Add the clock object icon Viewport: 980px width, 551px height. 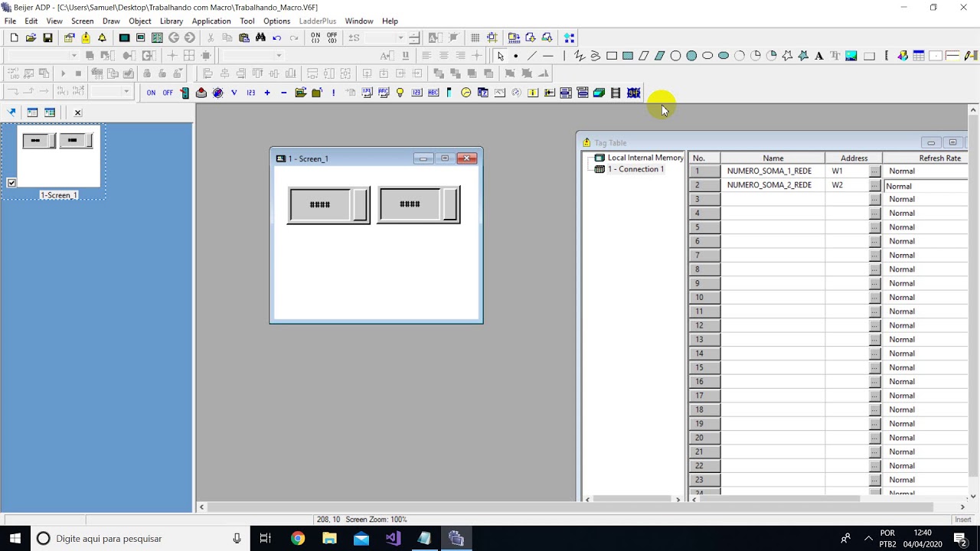(465, 93)
